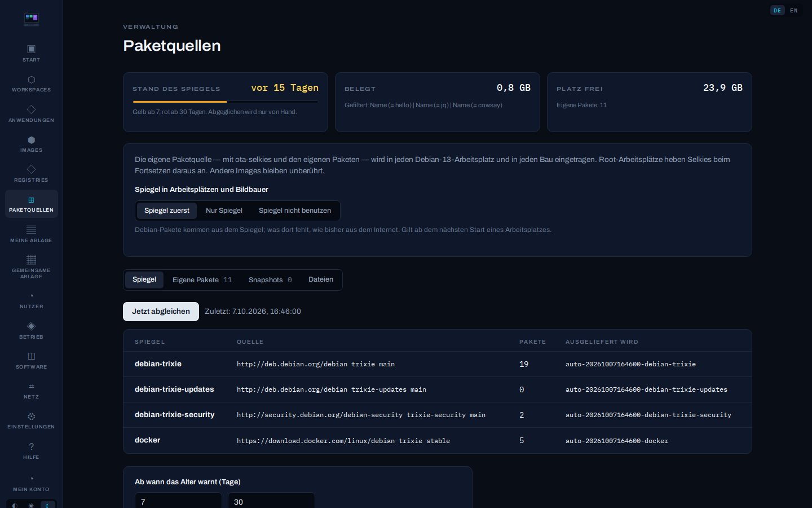This screenshot has width=812, height=508.
Task: Select 'Spiegel zuerst' mirror mode
Action: click(x=167, y=211)
